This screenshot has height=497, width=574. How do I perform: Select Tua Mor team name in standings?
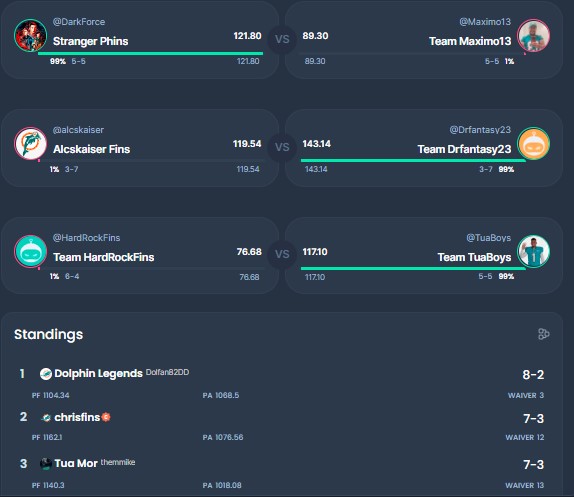[x=76, y=463]
